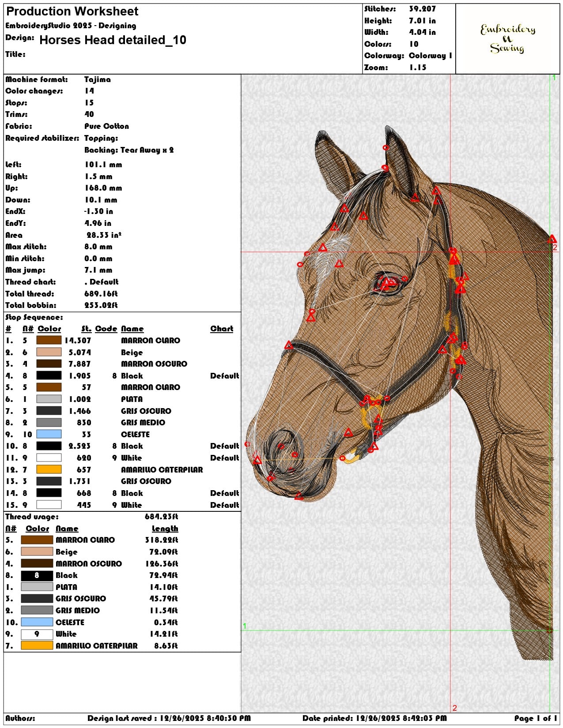Click the Area value 28.33 in²
The image size is (563, 728).
tap(104, 235)
